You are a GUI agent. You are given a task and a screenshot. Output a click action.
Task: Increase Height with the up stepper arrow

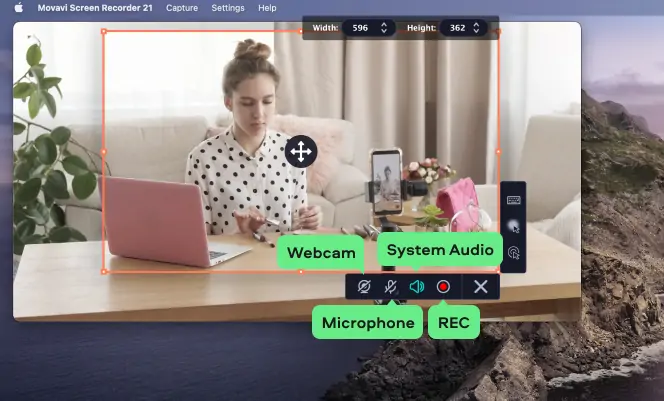click(476, 25)
